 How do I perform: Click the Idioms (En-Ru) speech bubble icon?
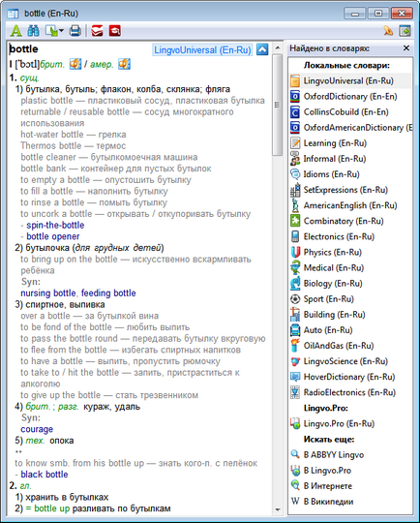coord(295,174)
